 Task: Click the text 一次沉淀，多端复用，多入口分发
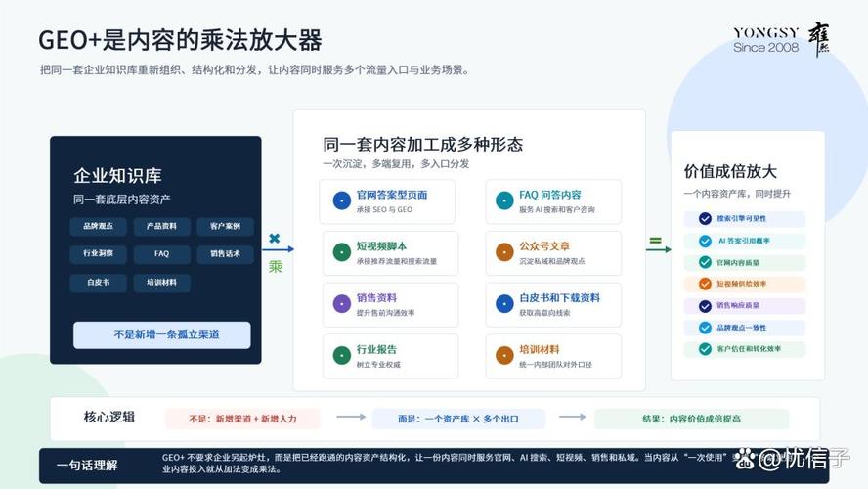pos(396,164)
